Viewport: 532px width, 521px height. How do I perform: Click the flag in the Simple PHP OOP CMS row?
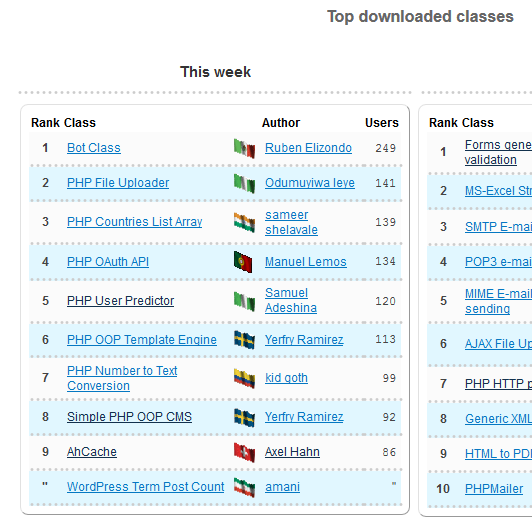coord(244,418)
